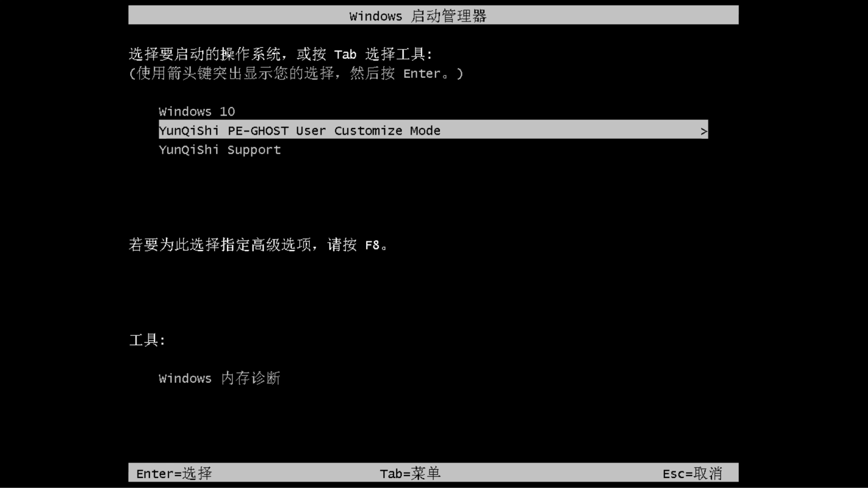The height and width of the screenshot is (488, 868).
Task: Select YunQiShi Support option
Action: point(219,150)
